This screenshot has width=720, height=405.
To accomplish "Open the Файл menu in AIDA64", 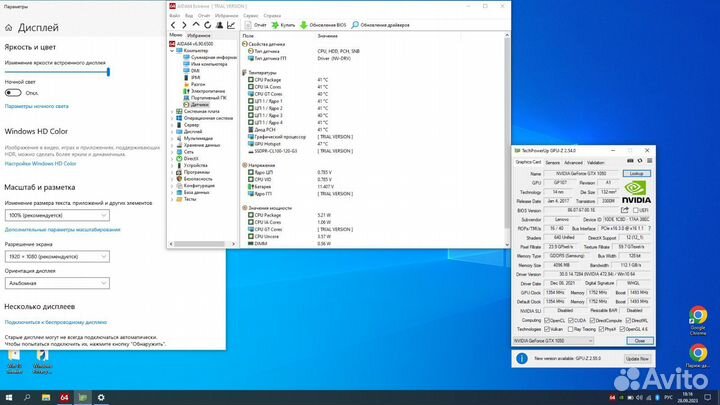I will coord(174,16).
